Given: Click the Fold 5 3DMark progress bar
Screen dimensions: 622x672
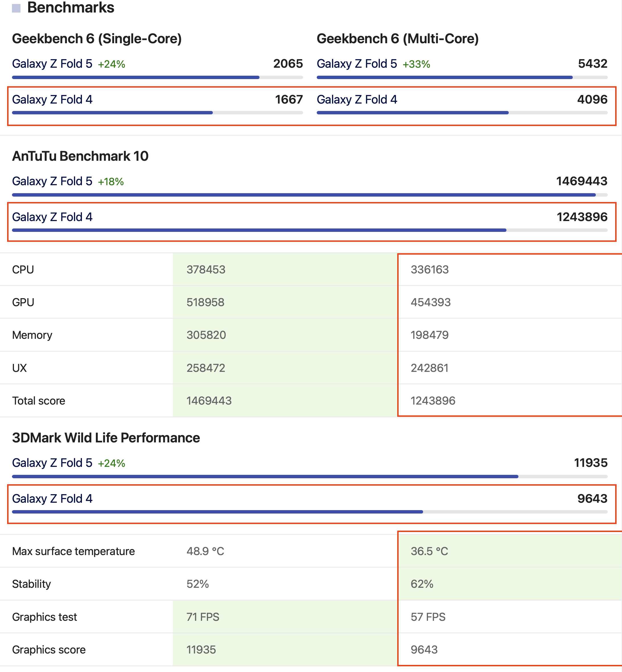Looking at the screenshot, I should click(310, 477).
